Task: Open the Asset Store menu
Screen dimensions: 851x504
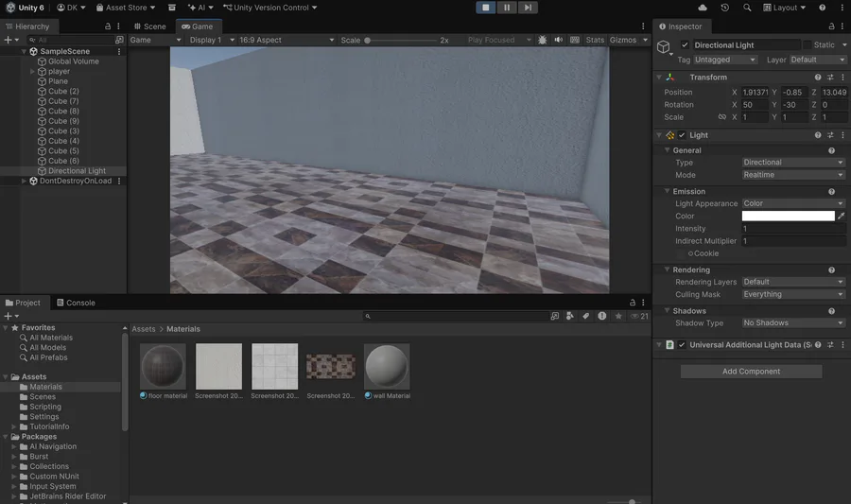Action: click(126, 8)
